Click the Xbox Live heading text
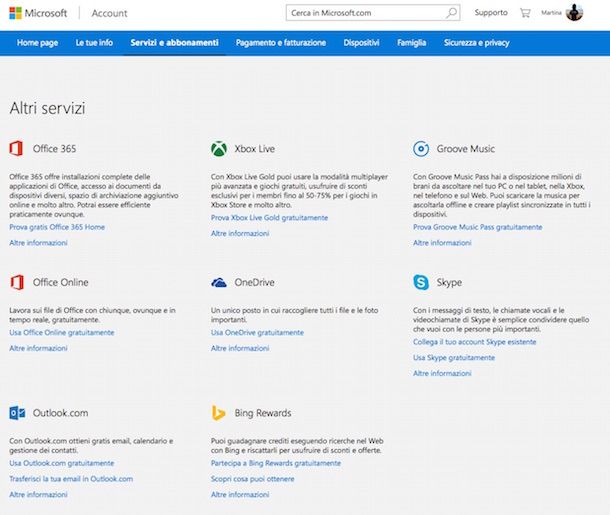 (x=254, y=149)
